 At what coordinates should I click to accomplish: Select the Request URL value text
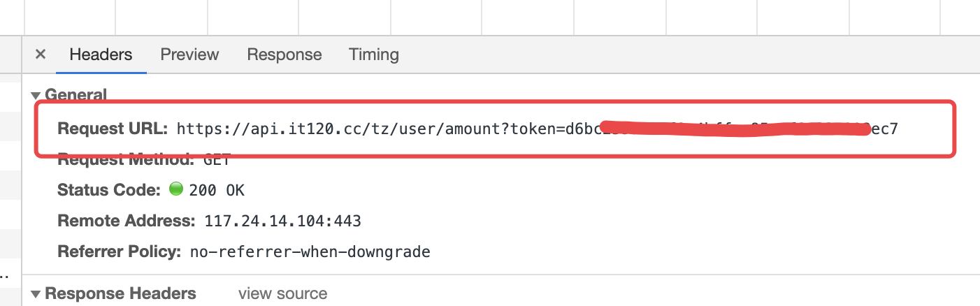tap(537, 129)
